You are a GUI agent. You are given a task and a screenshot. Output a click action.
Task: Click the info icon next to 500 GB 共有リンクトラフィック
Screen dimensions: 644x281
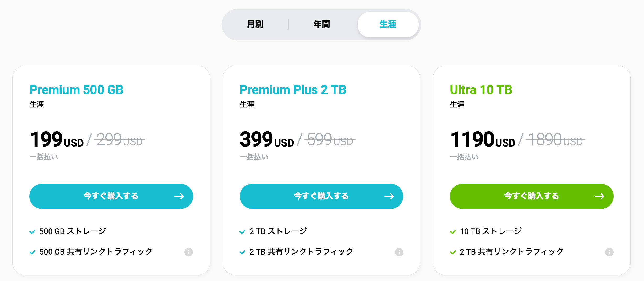189,252
